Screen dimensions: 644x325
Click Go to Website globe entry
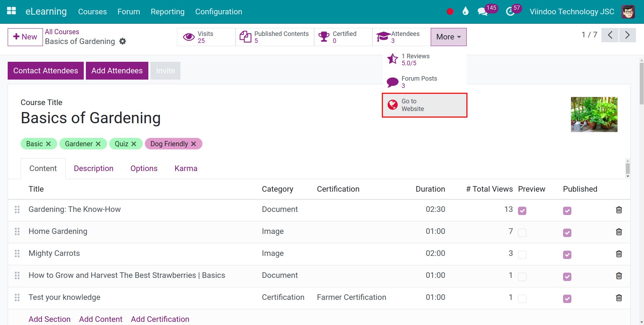[x=424, y=105]
